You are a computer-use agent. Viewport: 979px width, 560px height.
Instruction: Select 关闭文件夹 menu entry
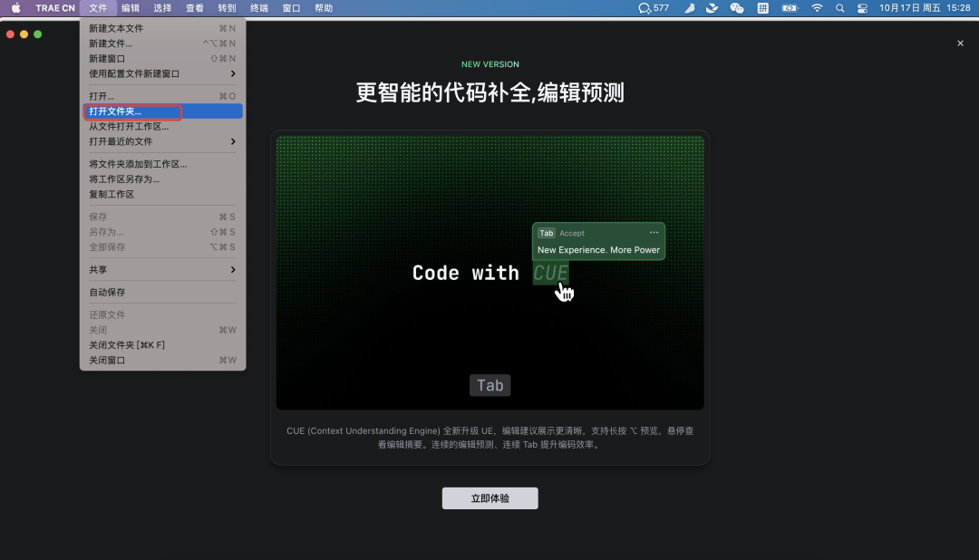(x=162, y=345)
